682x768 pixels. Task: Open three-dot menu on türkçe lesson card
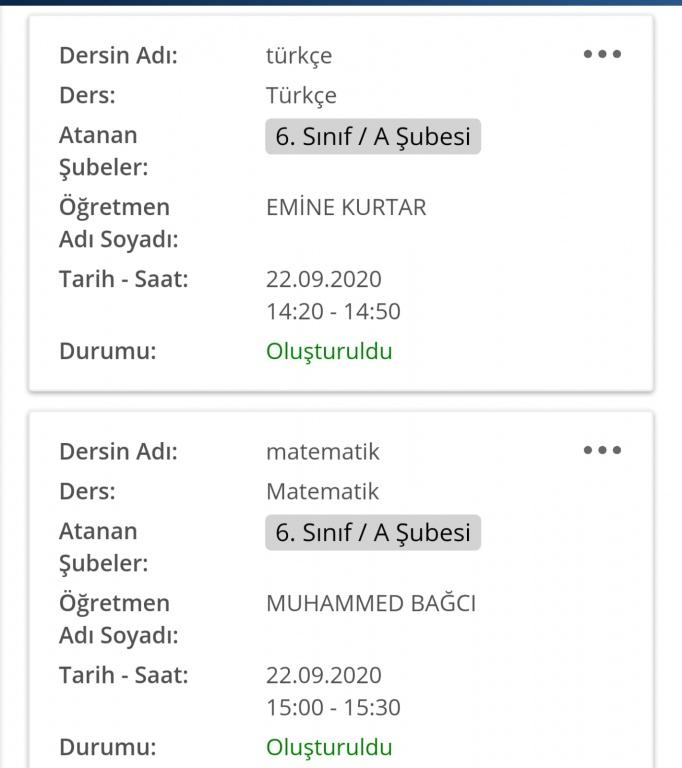click(x=602, y=54)
